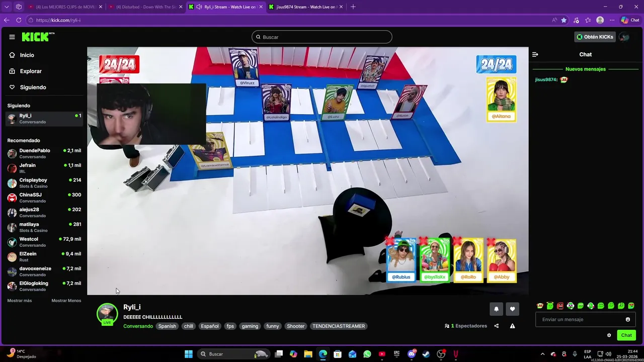Open Siguiendo in sidebar

click(x=33, y=87)
